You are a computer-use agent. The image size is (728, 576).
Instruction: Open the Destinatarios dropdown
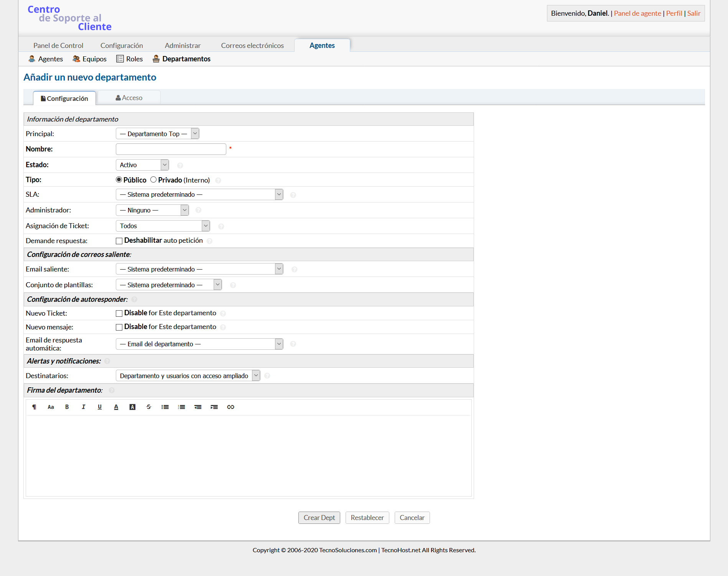coord(188,376)
